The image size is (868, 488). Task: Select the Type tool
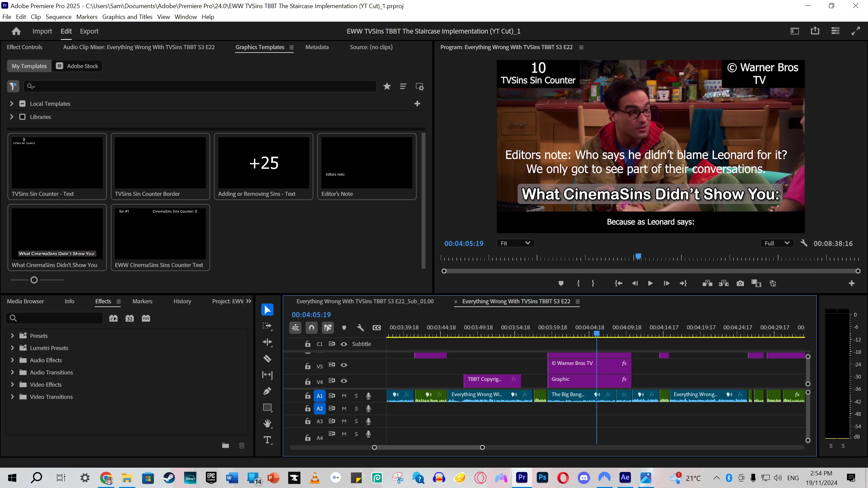[267, 440]
